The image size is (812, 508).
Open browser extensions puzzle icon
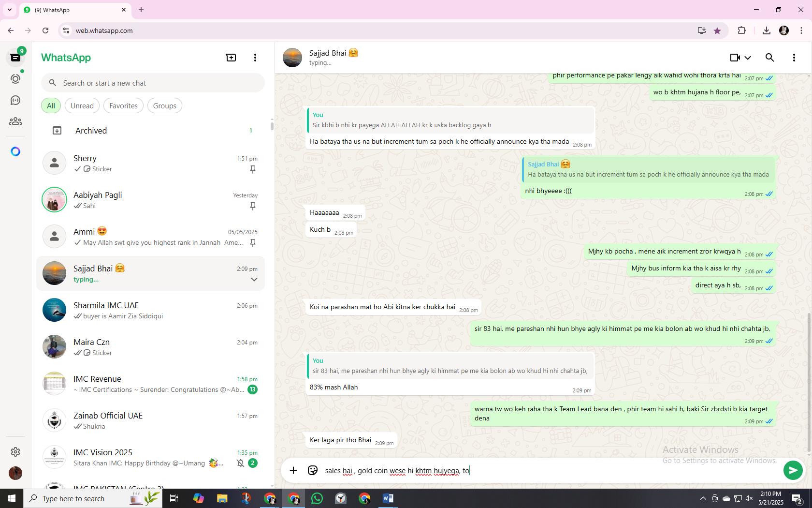click(741, 30)
